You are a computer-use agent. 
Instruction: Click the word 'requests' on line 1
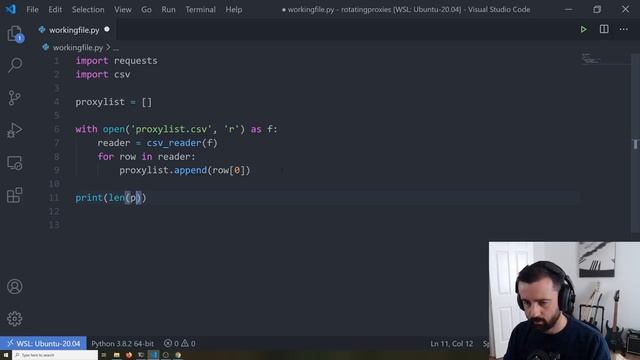136,61
